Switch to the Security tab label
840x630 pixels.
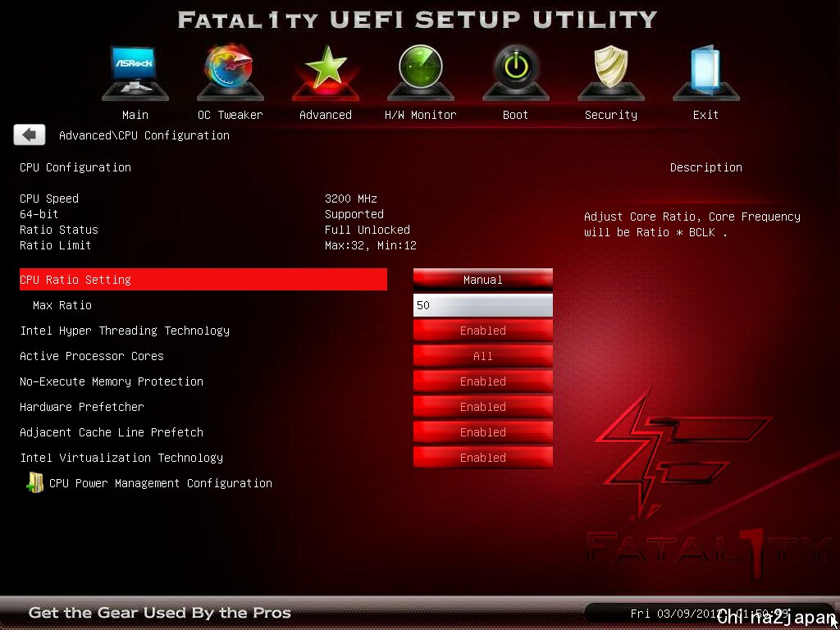click(x=610, y=115)
